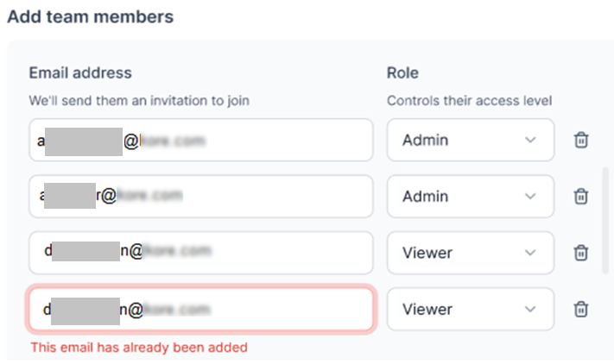Open the Role dropdown in the first row
The width and height of the screenshot is (614, 364).
470,140
